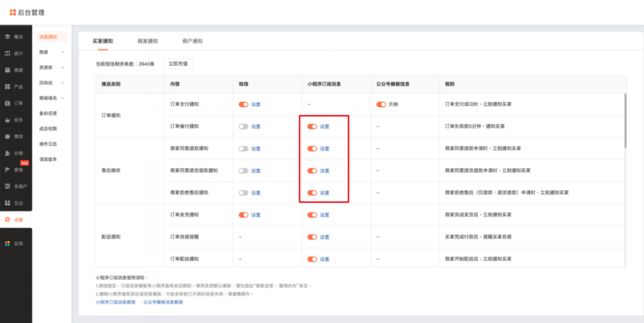
Task: Open mini-program 设置 link for 订单自提提醒
Action: click(x=324, y=237)
